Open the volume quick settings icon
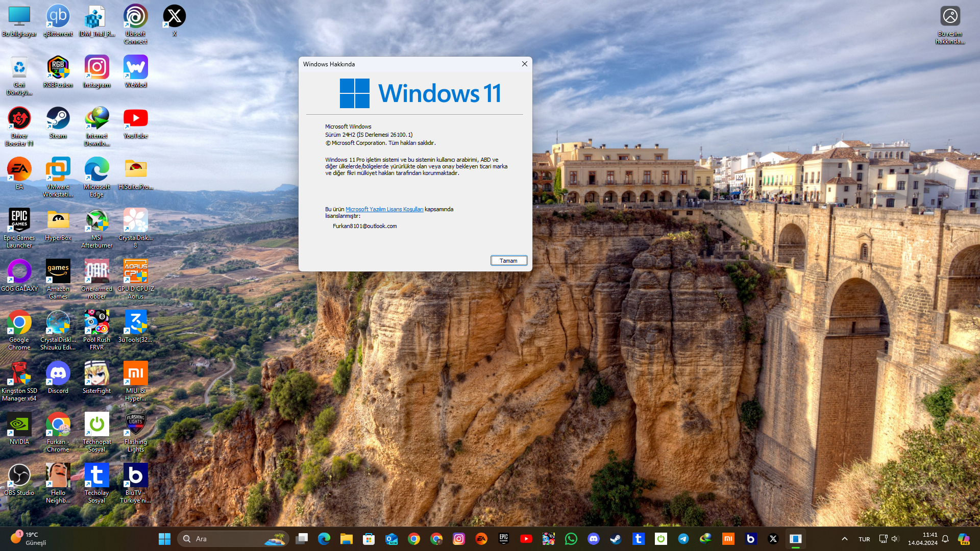980x551 pixels. 894,539
